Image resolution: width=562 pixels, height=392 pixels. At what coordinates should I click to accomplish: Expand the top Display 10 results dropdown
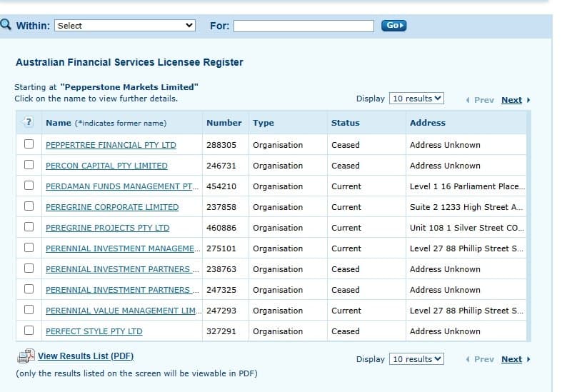click(x=417, y=99)
